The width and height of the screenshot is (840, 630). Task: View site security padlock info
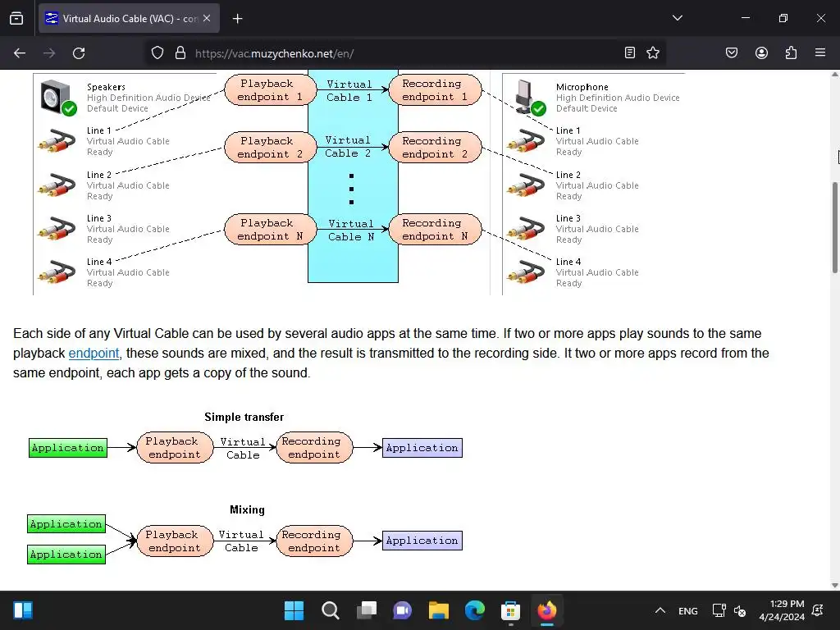pyautogui.click(x=180, y=53)
